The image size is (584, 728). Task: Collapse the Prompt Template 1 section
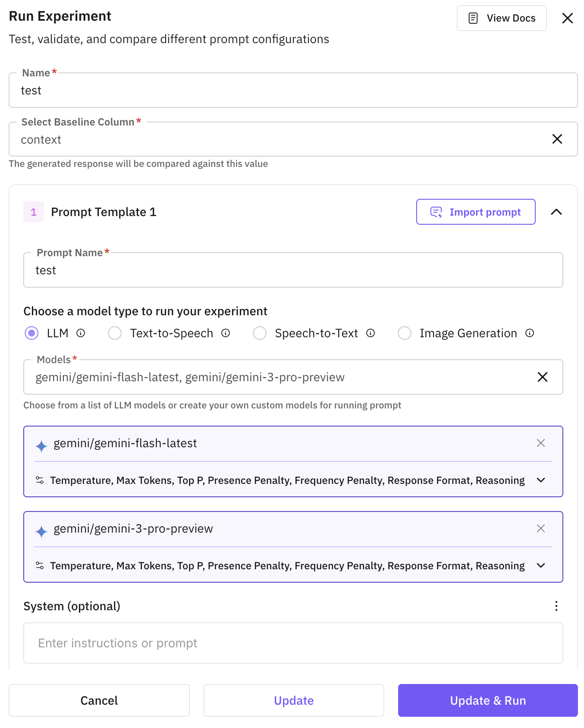556,212
